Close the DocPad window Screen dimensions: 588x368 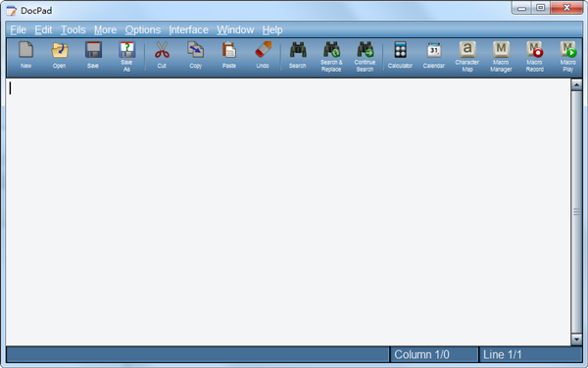click(566, 8)
